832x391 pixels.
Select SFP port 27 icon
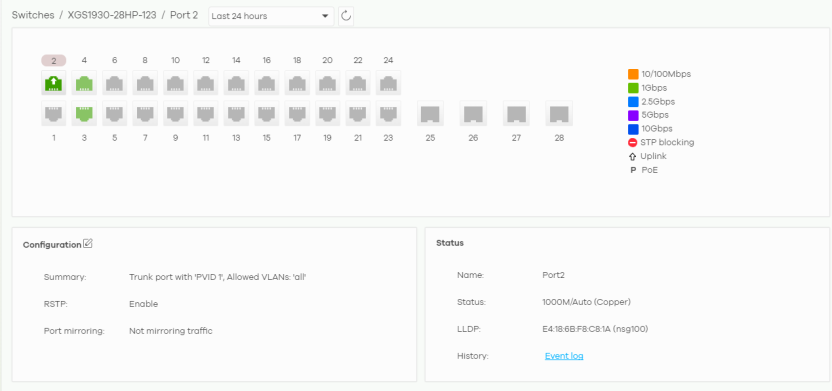pos(516,113)
